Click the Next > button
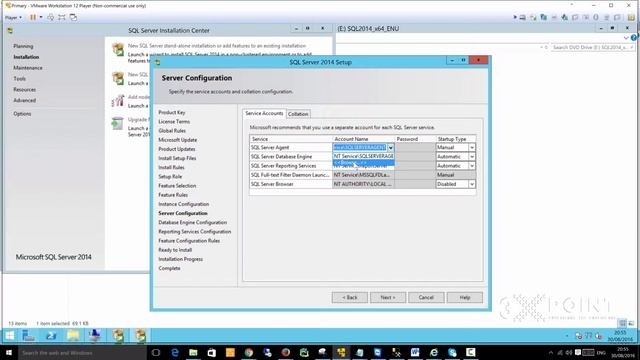 pyautogui.click(x=388, y=298)
